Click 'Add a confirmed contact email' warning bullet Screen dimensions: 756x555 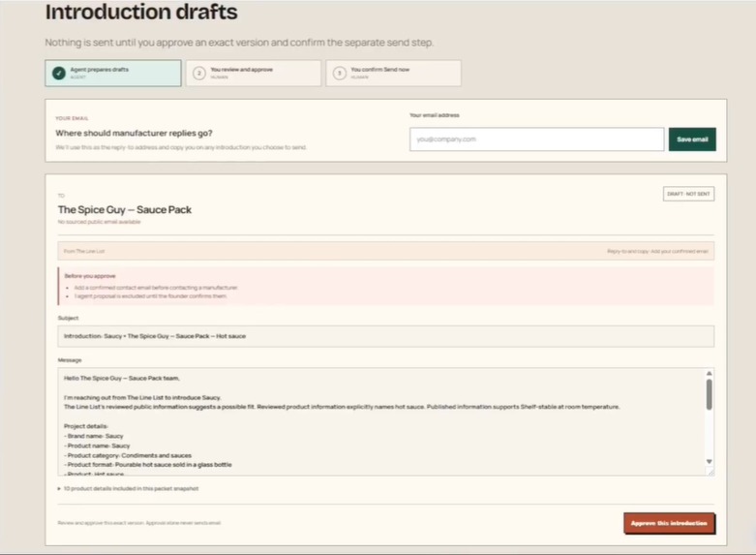click(x=156, y=288)
